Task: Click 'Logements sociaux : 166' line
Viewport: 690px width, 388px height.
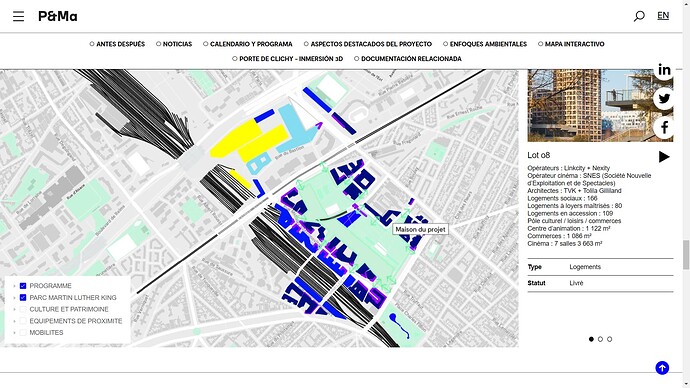Action: [x=562, y=198]
